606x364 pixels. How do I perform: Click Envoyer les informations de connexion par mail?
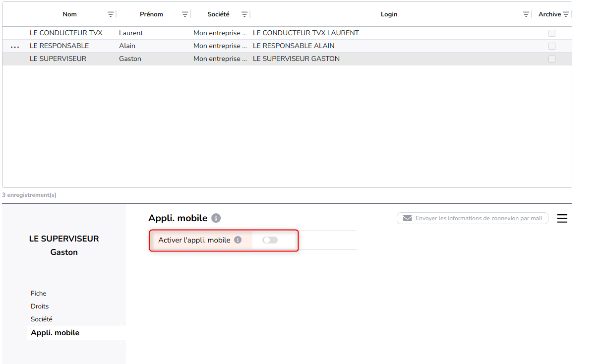pos(473,218)
